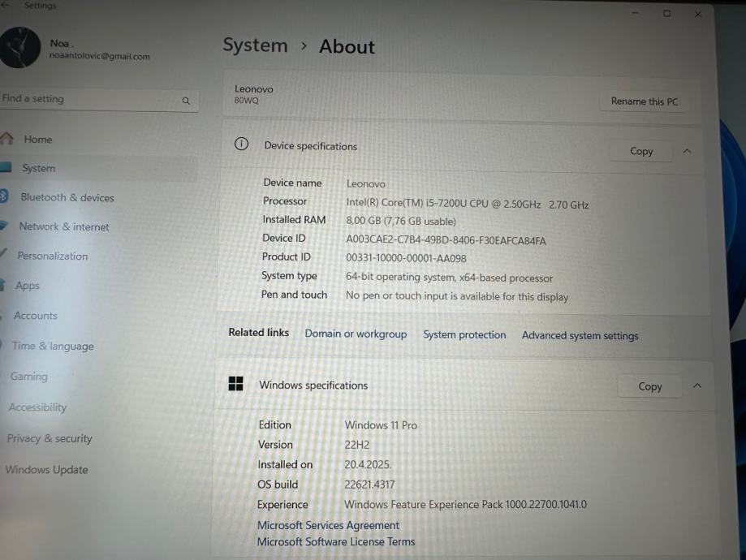Screen dimensions: 746x560
Task: Click the Installed RAM value 8,00 GB
Action: pos(400,222)
